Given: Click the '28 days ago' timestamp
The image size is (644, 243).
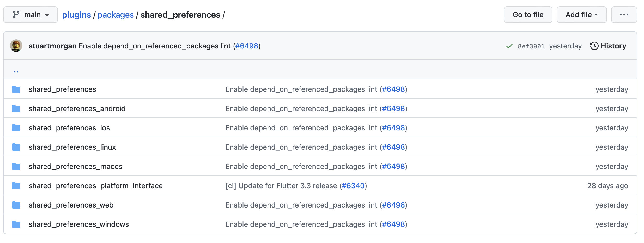Looking at the screenshot, I should click(x=607, y=186).
